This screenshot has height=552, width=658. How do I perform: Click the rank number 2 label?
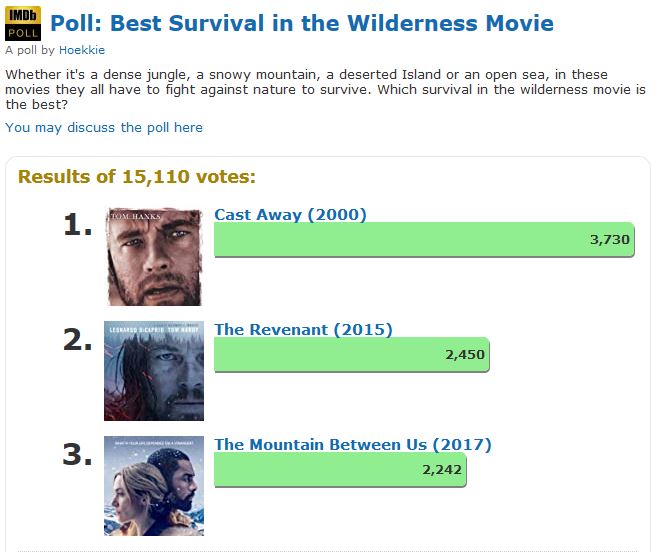click(x=78, y=340)
